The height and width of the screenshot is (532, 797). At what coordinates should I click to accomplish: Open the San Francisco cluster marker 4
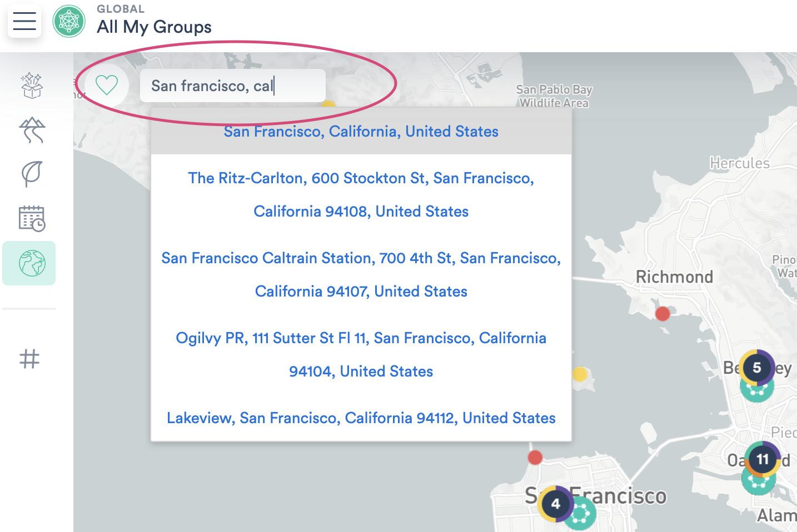pyautogui.click(x=555, y=504)
